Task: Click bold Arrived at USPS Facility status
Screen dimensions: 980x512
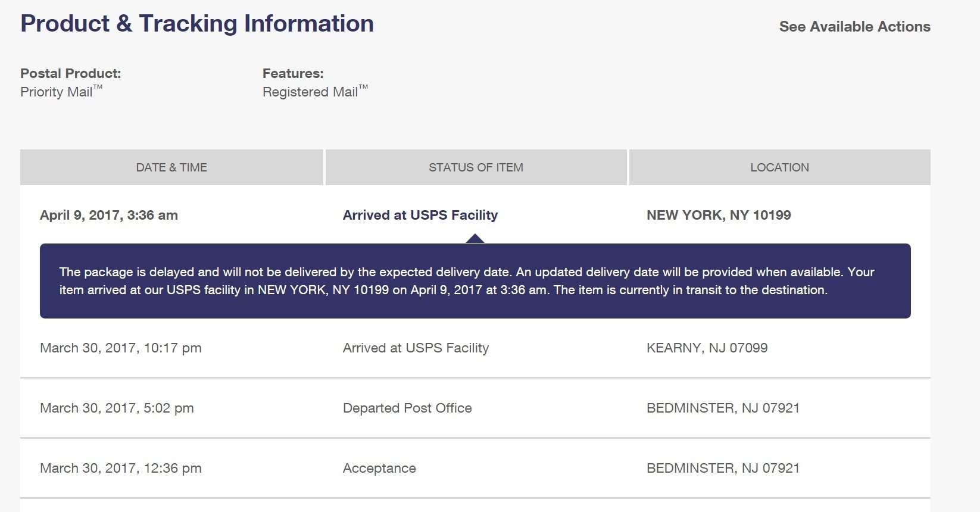Action: point(420,216)
